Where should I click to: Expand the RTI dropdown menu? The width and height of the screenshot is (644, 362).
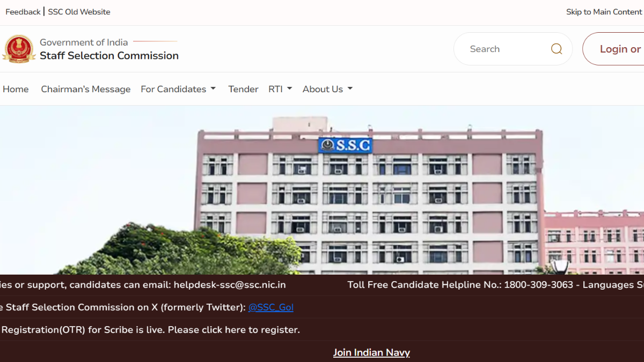[x=280, y=89]
